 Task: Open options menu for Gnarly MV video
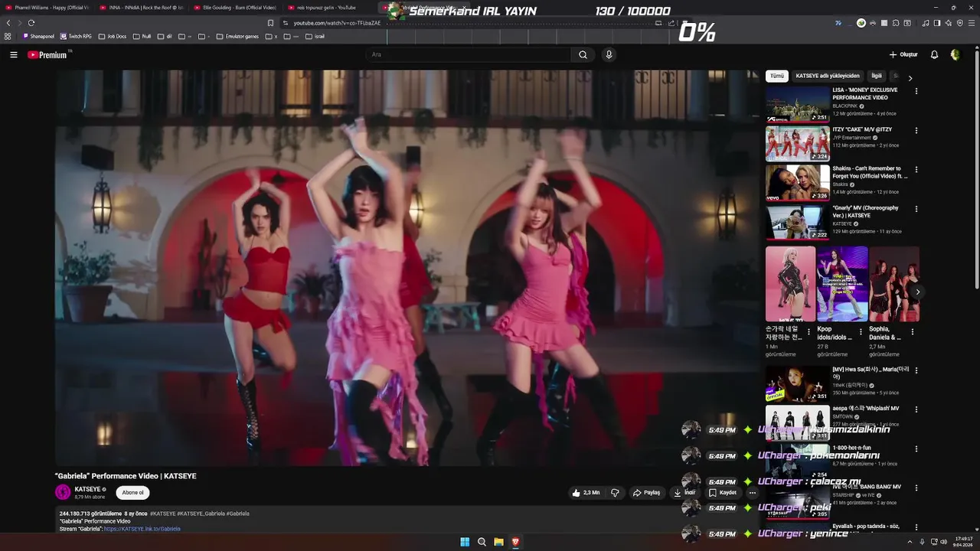[916, 209]
